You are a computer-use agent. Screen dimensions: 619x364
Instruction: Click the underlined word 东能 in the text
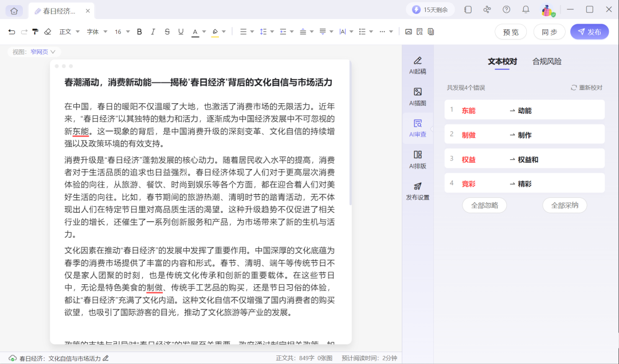81,131
